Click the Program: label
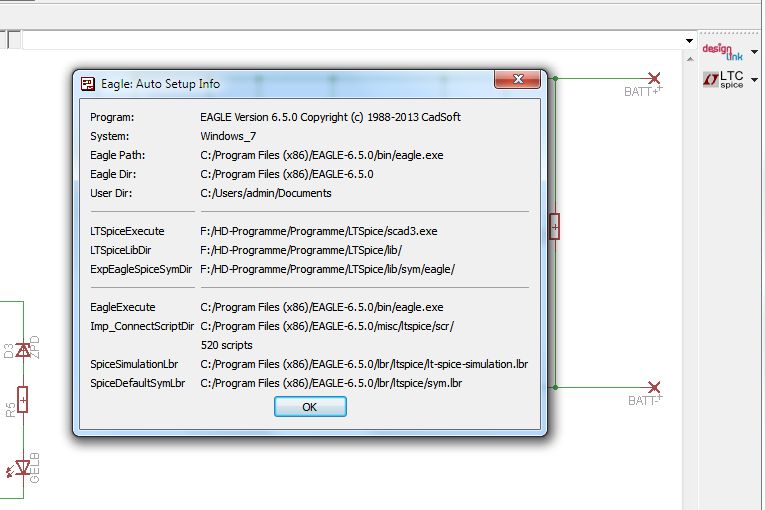 [x=112, y=117]
